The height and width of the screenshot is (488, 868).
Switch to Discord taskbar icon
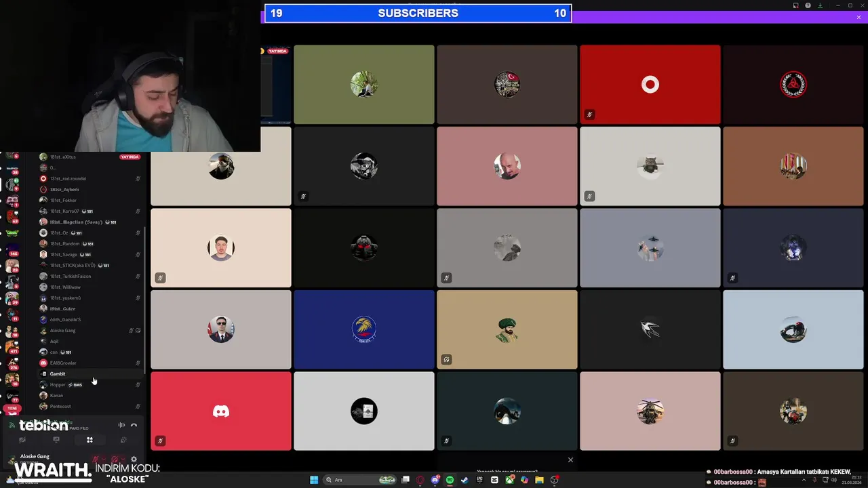coord(435,480)
